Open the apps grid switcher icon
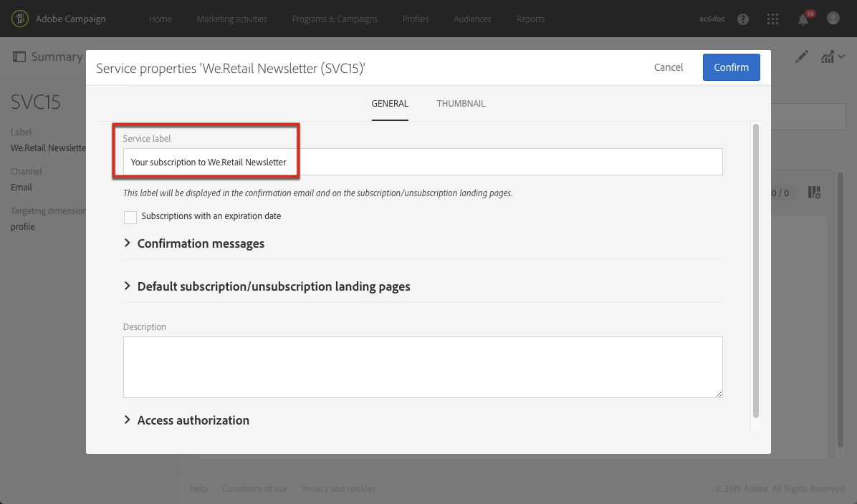The width and height of the screenshot is (857, 504). (772, 19)
